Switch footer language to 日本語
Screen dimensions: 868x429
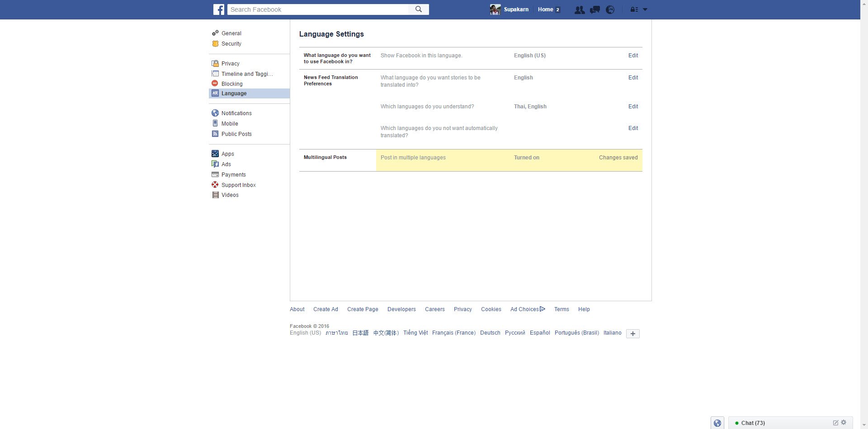click(x=360, y=333)
